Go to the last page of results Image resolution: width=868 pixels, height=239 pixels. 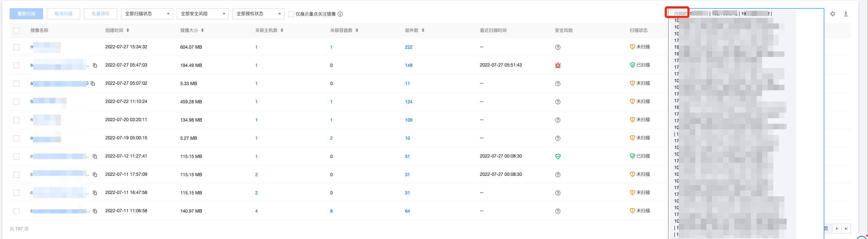tap(846, 229)
